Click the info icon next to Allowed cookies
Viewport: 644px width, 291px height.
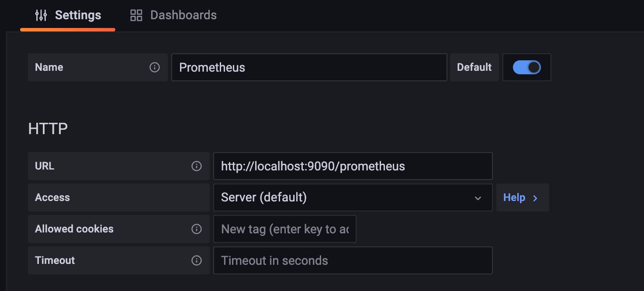point(197,229)
